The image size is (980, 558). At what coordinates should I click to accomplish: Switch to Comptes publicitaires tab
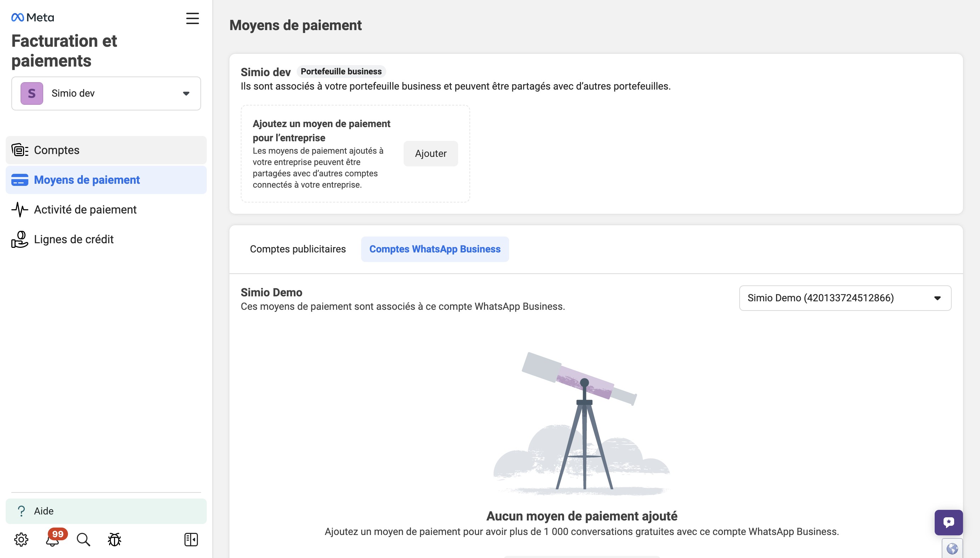click(298, 249)
